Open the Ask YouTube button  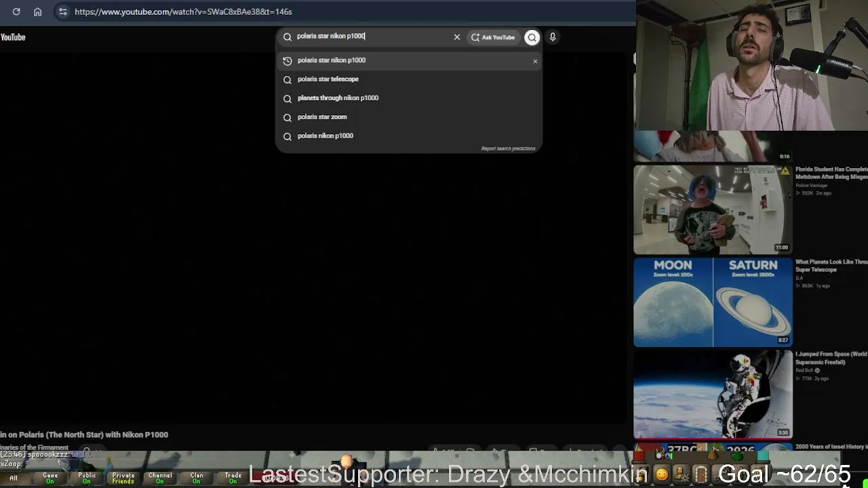[493, 37]
